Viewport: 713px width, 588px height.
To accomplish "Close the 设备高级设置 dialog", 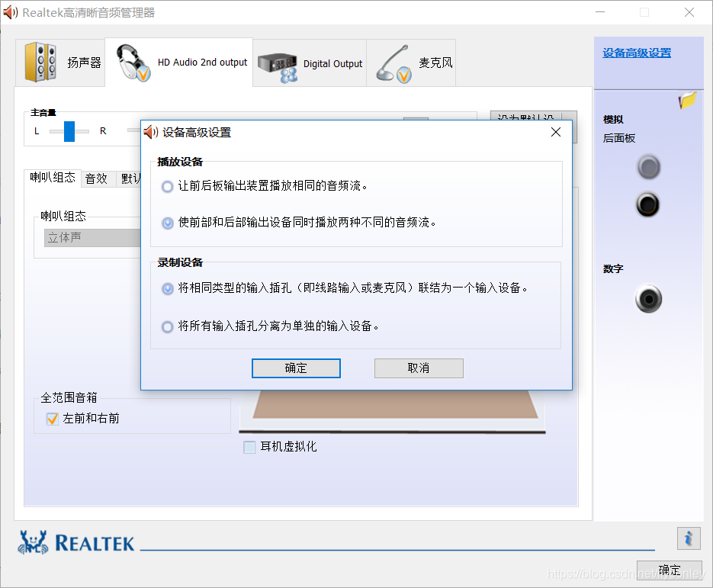I will [x=556, y=132].
